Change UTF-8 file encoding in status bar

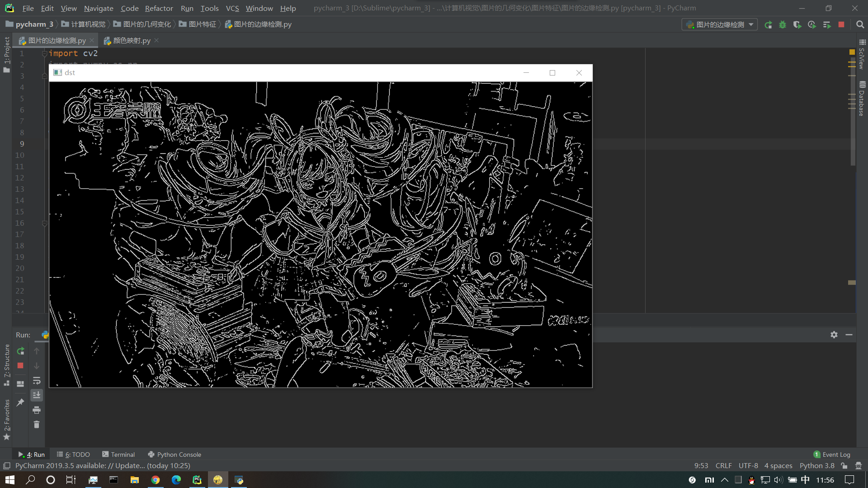pos(748,465)
